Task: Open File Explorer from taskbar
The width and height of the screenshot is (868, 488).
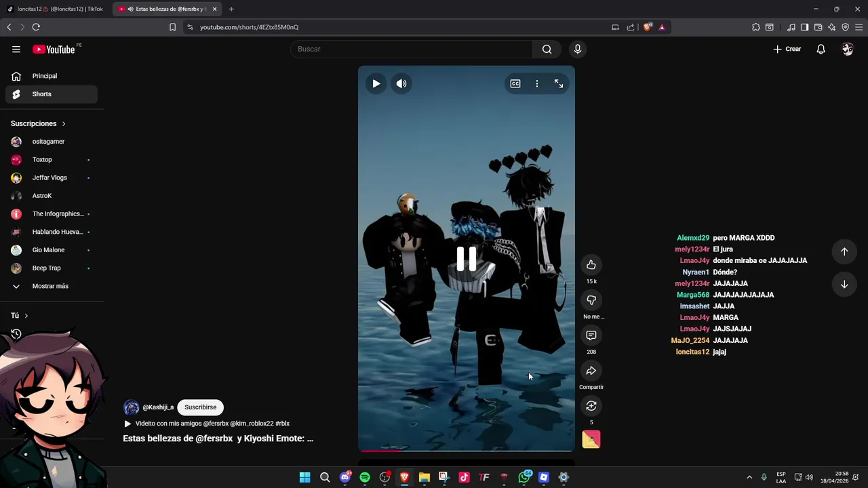Action: 425,477
